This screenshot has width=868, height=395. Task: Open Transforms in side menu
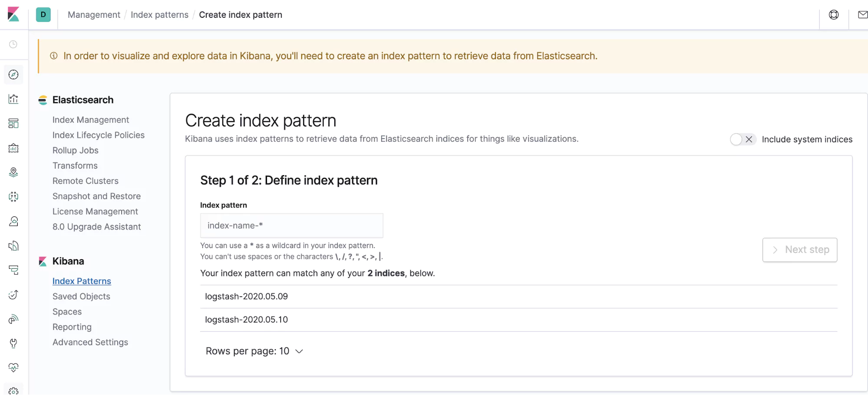[x=75, y=166]
